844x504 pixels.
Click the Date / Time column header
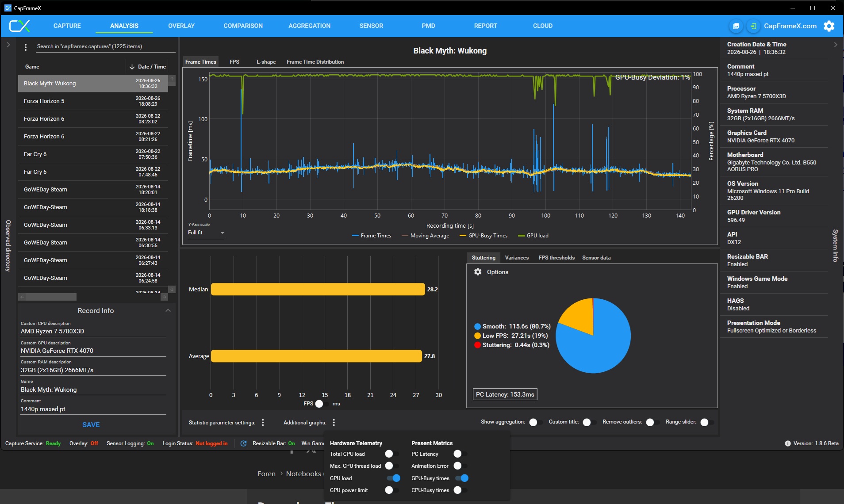tap(152, 67)
